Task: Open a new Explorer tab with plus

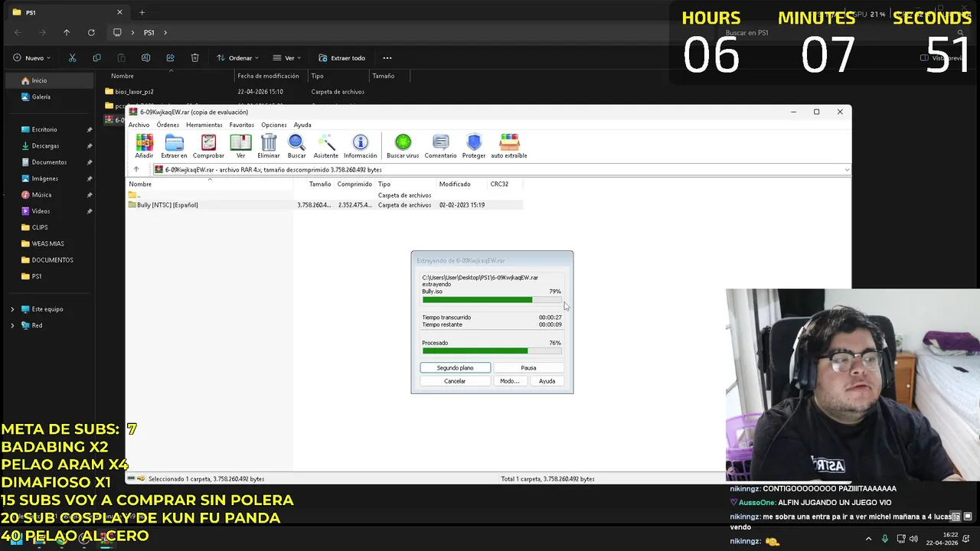Action: (x=142, y=12)
